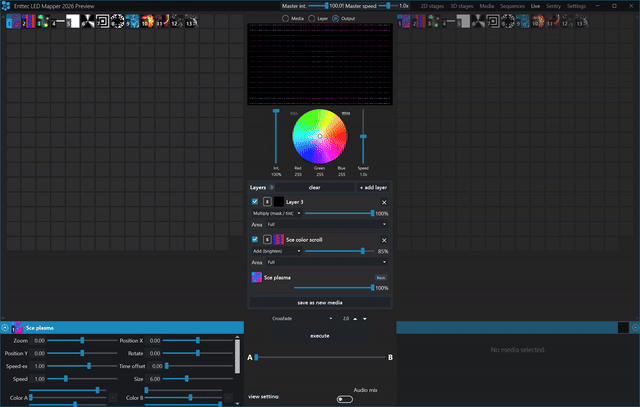Screen dimensions: 640x407
Task: Select media thumbnail 8 in left grid
Action: [x=117, y=21]
